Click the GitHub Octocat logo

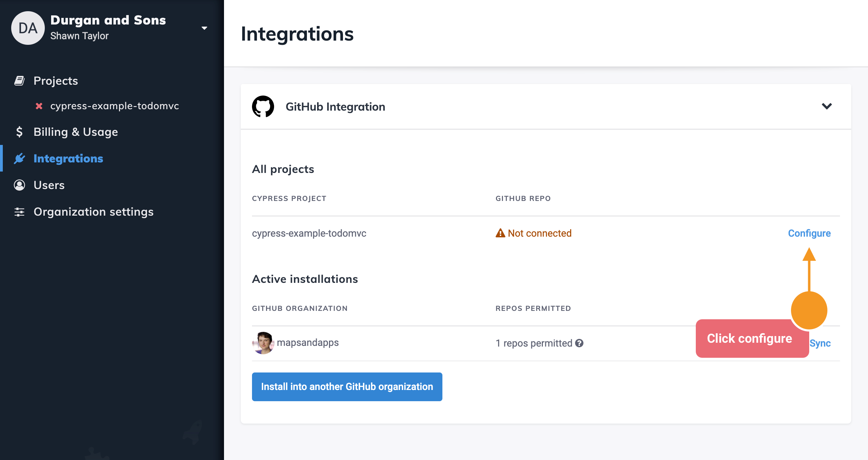[x=263, y=106]
